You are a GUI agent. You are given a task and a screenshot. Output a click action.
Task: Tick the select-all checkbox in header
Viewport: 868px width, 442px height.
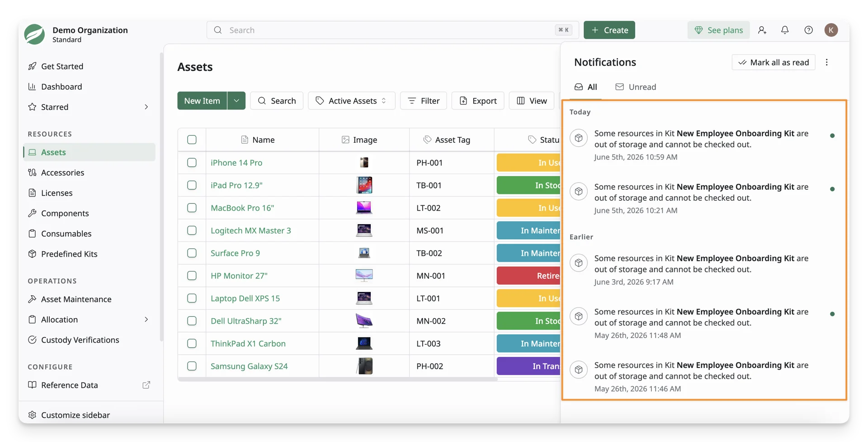192,140
